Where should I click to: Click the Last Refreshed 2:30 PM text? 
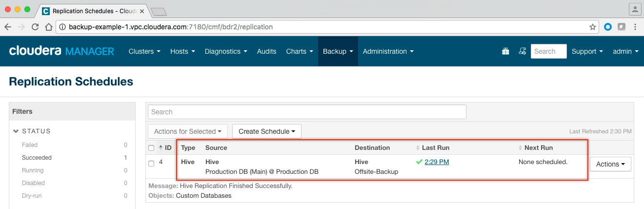point(601,132)
